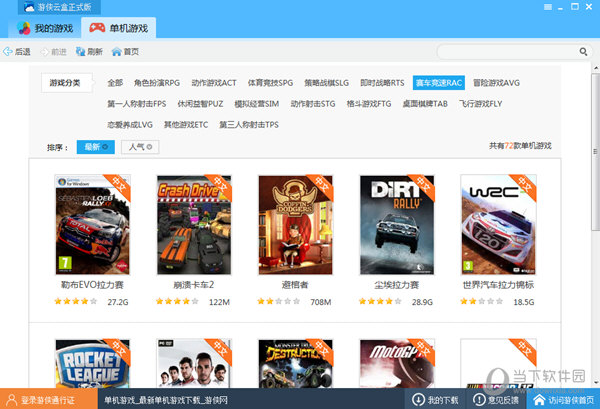Click the Home page icon (首页)
600x409 pixels.
[x=116, y=52]
